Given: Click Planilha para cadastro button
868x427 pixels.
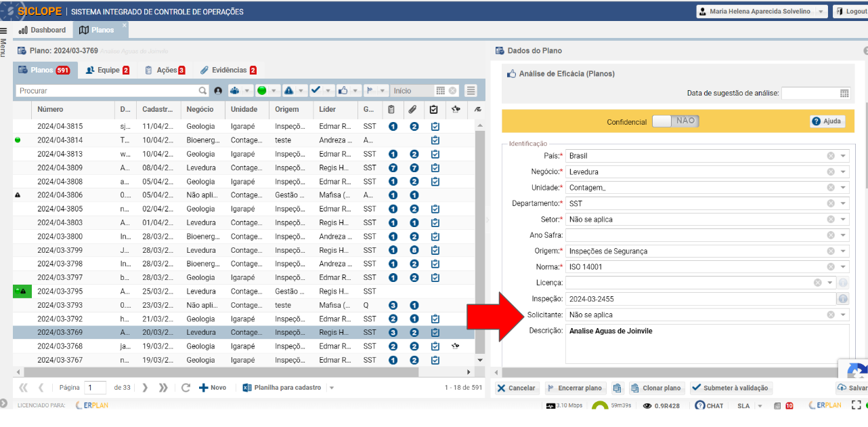Looking at the screenshot, I should coord(282,388).
